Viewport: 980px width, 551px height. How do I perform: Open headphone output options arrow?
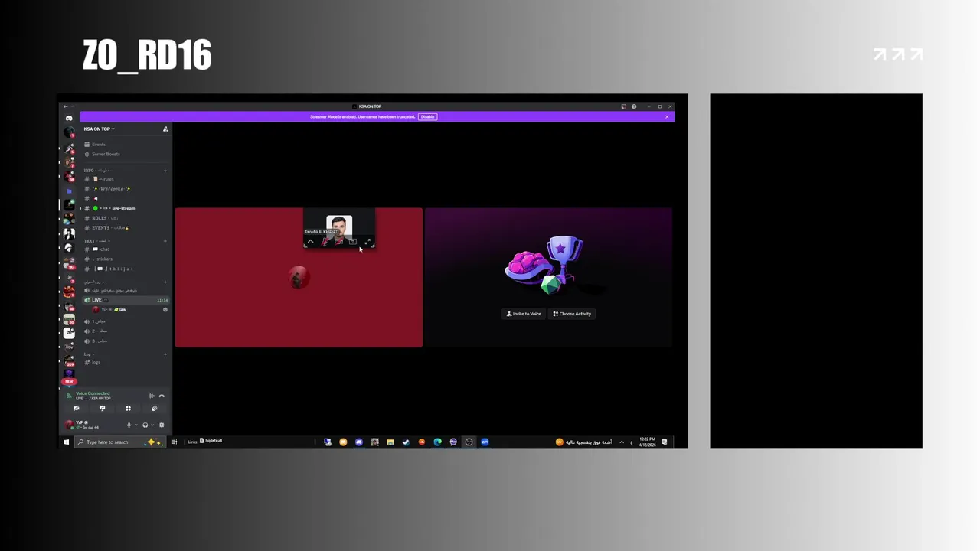152,425
